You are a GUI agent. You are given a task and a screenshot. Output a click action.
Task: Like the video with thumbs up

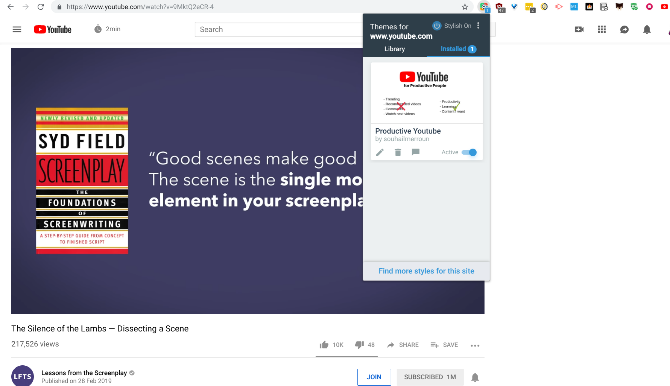tap(324, 345)
